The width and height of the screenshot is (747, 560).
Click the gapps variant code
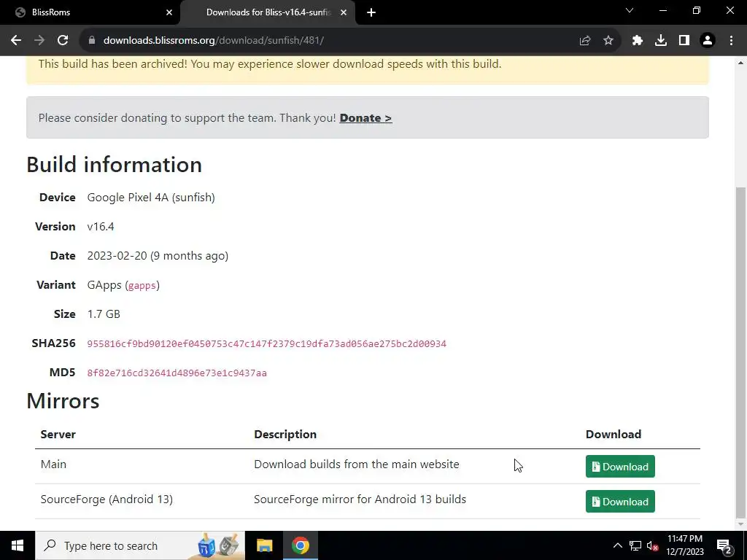click(x=142, y=285)
